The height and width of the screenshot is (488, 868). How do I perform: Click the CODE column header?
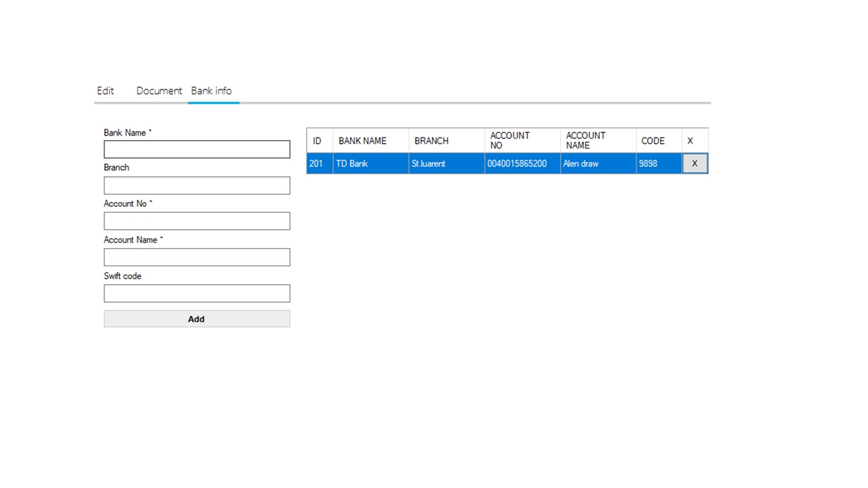click(652, 140)
